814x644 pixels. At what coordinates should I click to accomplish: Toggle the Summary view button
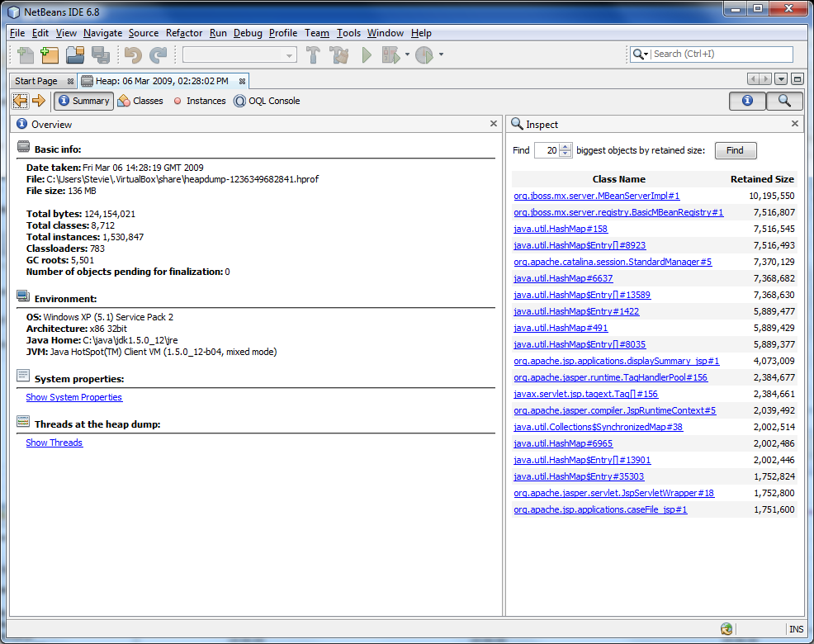click(83, 101)
